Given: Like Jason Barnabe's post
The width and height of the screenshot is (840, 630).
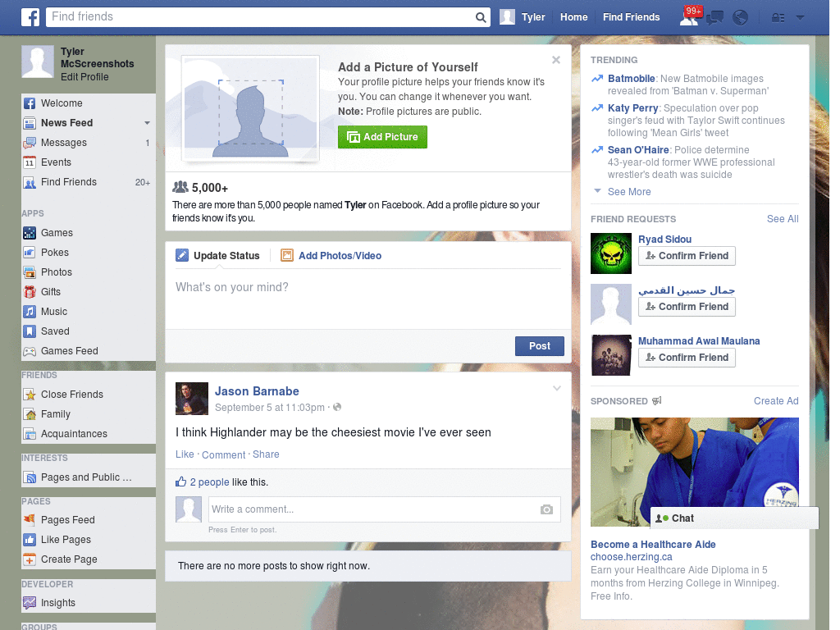Looking at the screenshot, I should coord(185,454).
